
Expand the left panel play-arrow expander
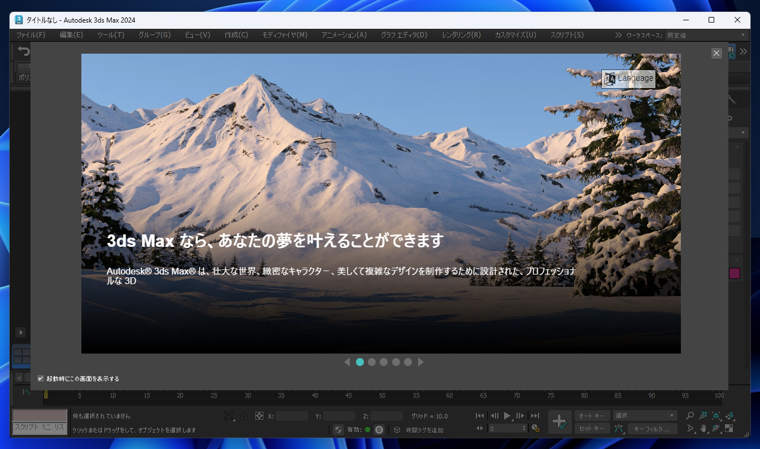coord(20,332)
